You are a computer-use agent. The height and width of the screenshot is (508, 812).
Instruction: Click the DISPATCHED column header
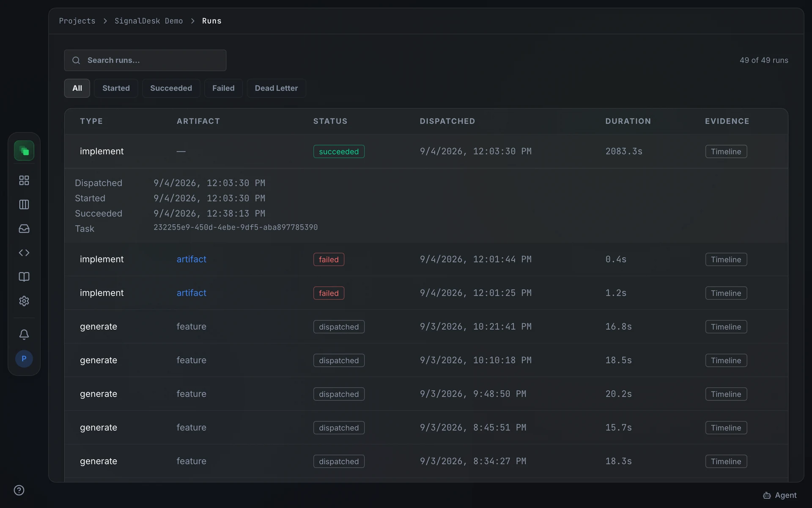click(x=447, y=121)
